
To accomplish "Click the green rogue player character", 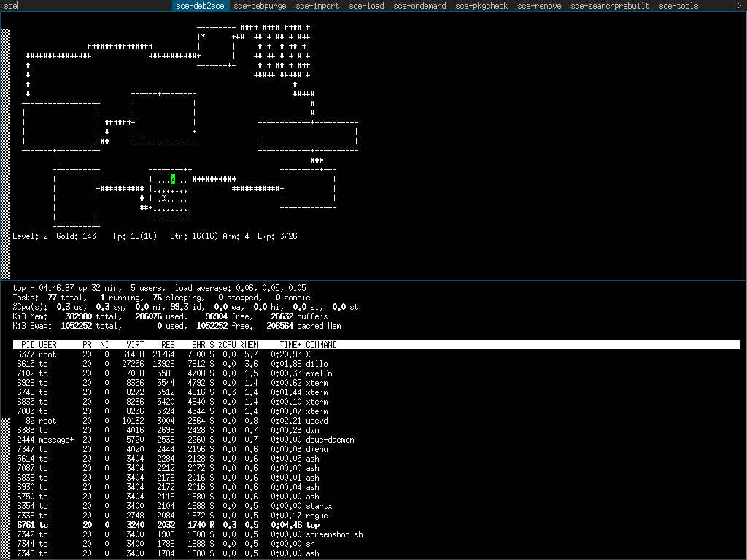I will [x=173, y=179].
